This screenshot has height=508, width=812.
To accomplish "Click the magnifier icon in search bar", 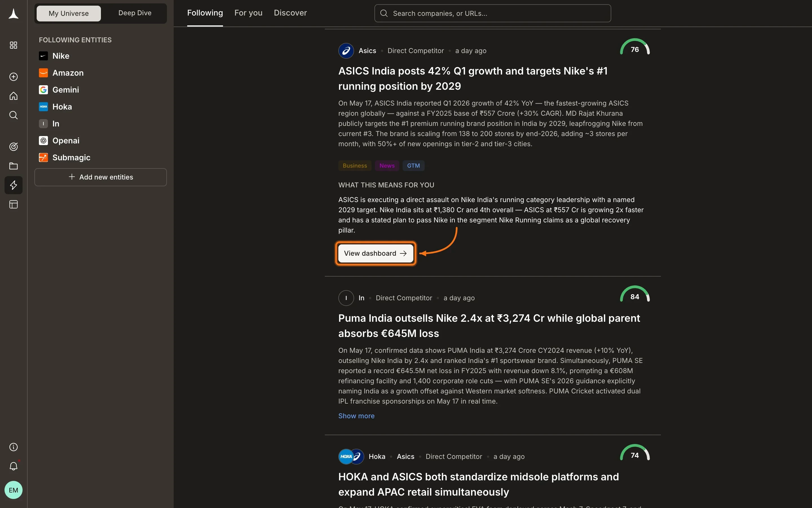I will [x=384, y=14].
